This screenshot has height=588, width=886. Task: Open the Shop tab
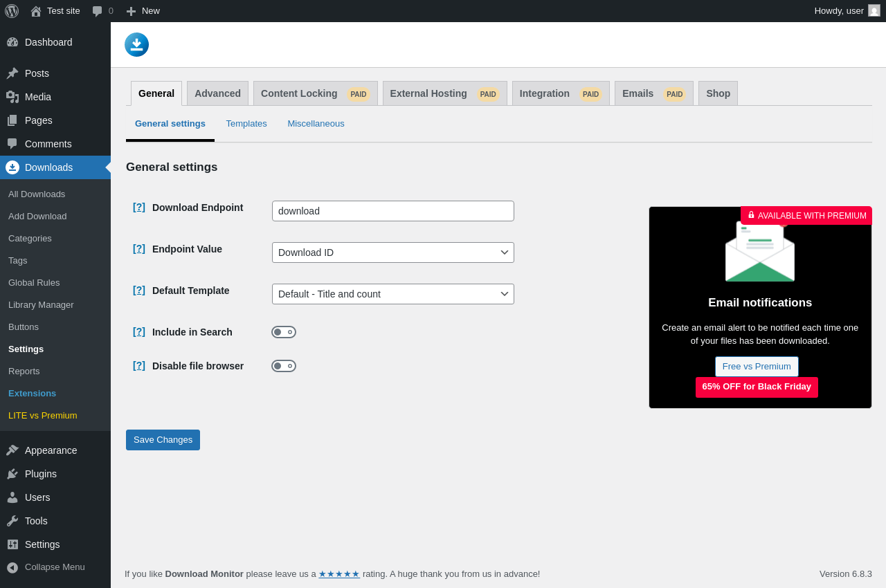(718, 93)
